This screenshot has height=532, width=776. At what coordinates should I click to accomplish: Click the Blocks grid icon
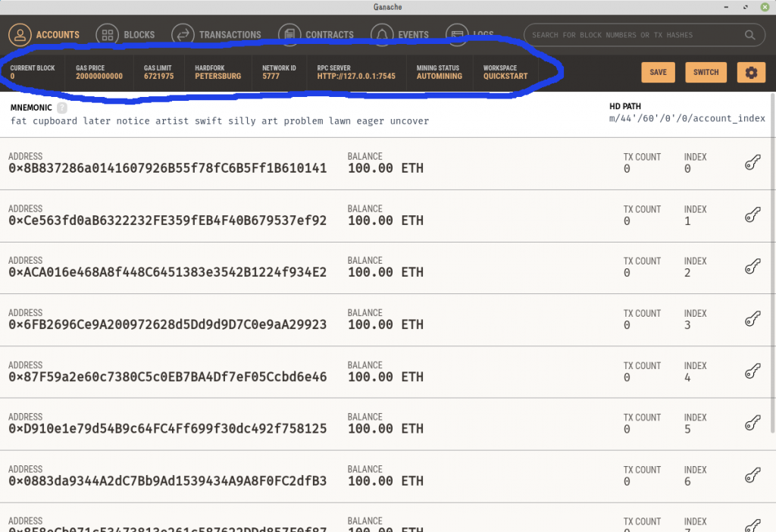(108, 35)
